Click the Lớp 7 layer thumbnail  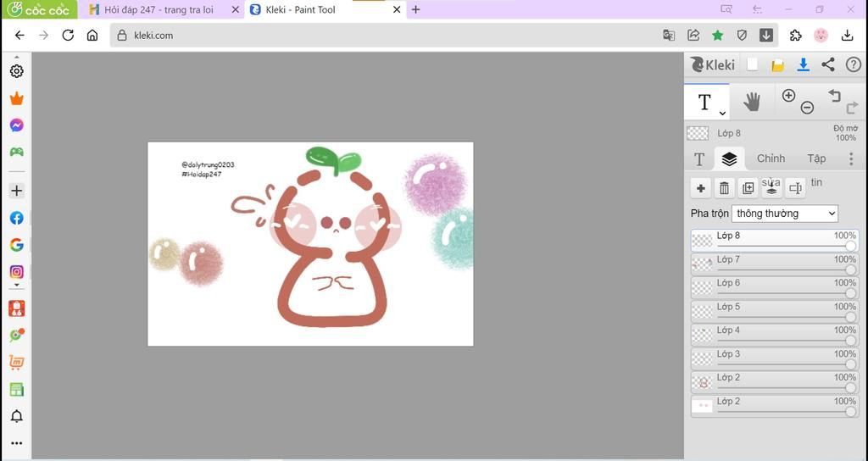(x=702, y=264)
